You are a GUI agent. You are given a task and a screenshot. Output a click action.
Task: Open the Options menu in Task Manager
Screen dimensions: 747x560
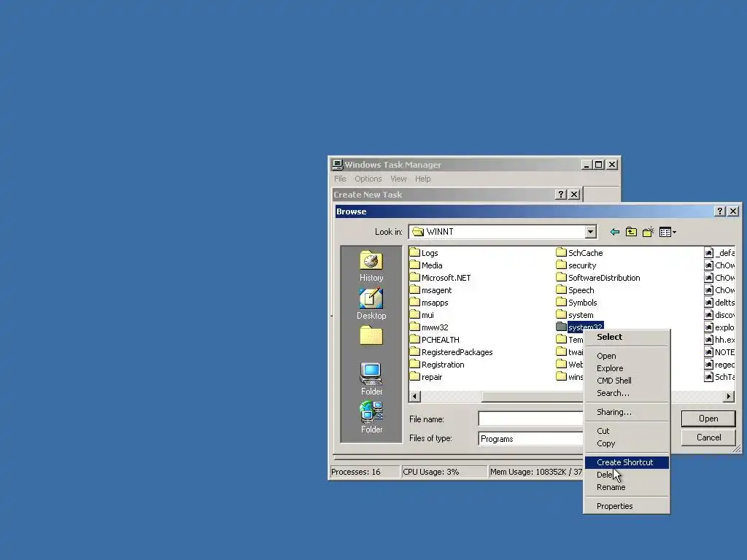[x=368, y=179]
